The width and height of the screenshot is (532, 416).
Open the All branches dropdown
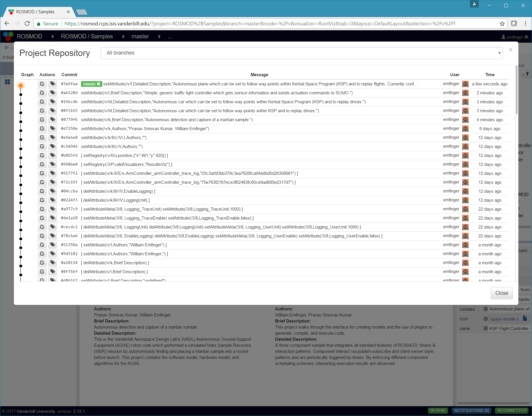click(302, 53)
